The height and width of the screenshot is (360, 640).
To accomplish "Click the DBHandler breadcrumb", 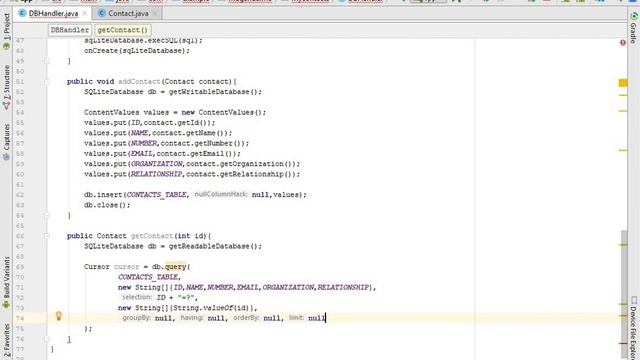I will point(70,30).
